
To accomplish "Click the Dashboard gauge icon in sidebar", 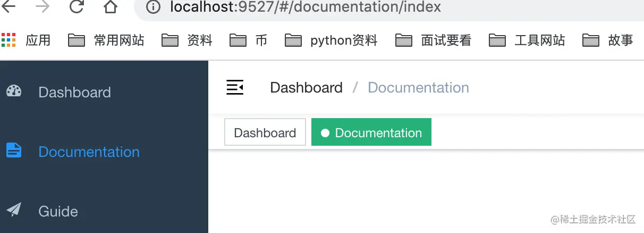I will coord(14,91).
